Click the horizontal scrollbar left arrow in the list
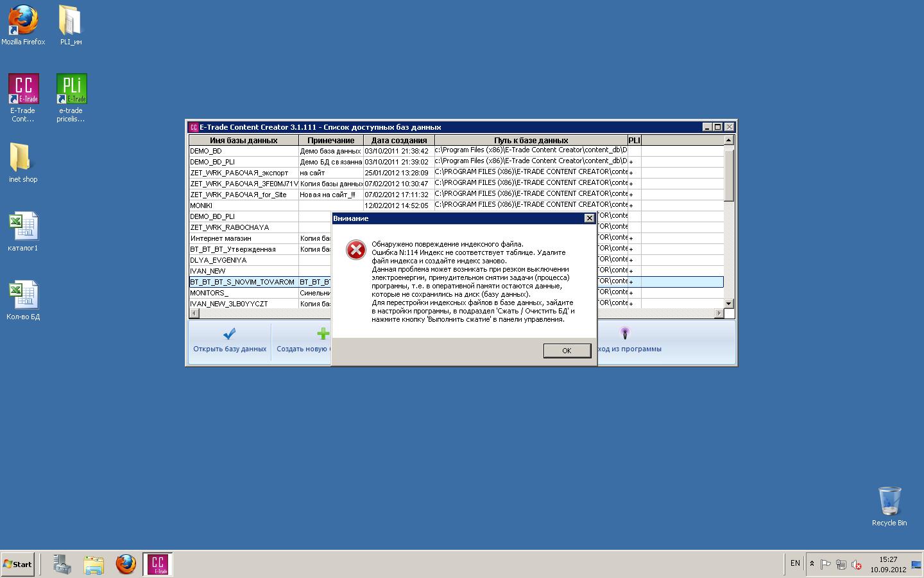Viewport: 924px width, 578px height. point(194,313)
